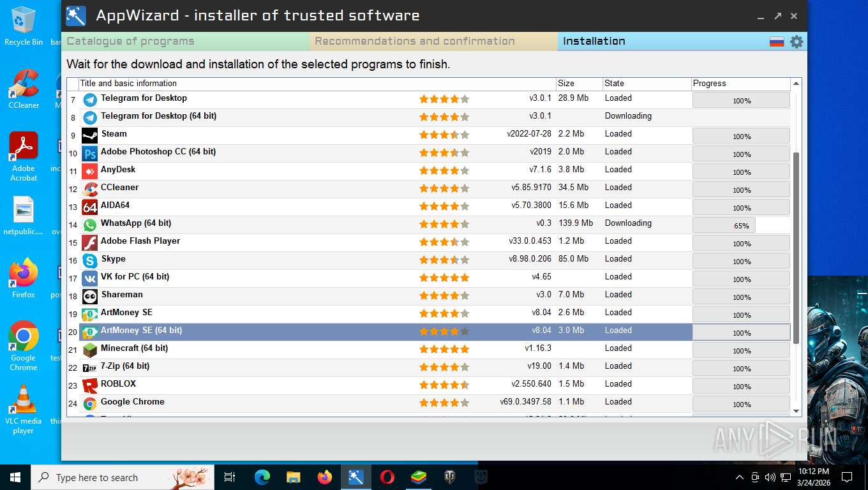Click the Steam program icon

coord(90,135)
